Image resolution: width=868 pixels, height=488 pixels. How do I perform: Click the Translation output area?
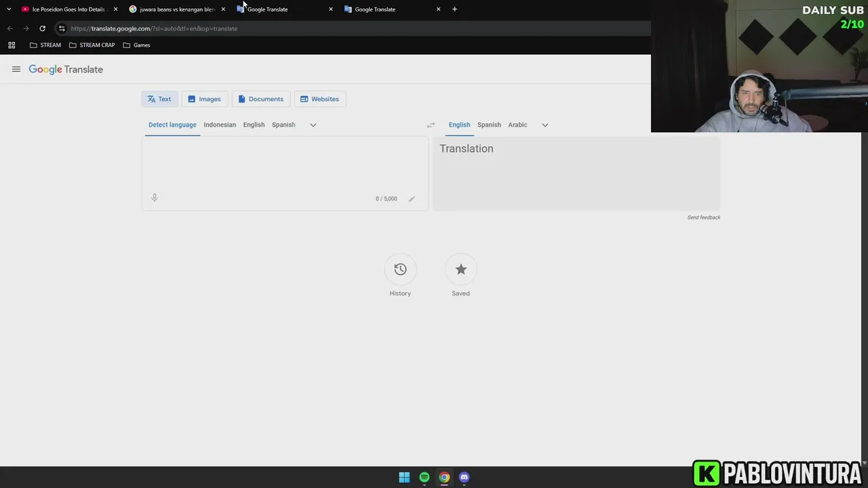(576, 174)
